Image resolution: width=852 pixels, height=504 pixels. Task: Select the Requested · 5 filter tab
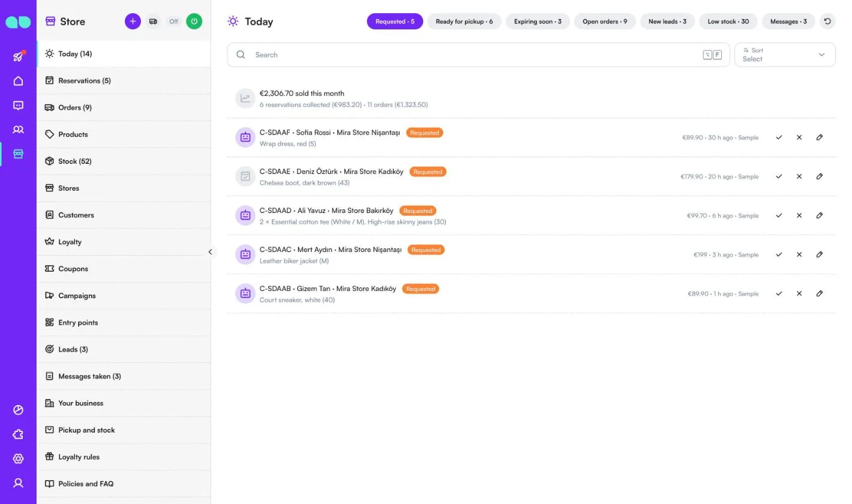coord(395,21)
